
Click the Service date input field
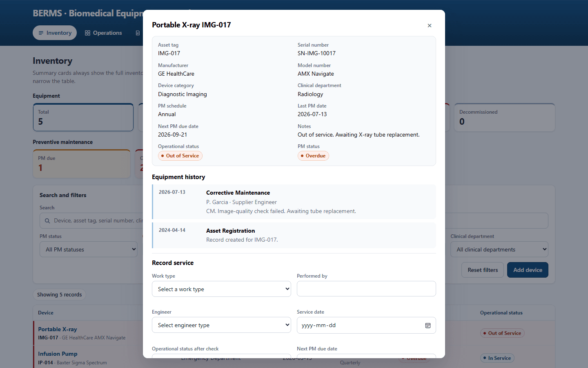click(x=366, y=325)
